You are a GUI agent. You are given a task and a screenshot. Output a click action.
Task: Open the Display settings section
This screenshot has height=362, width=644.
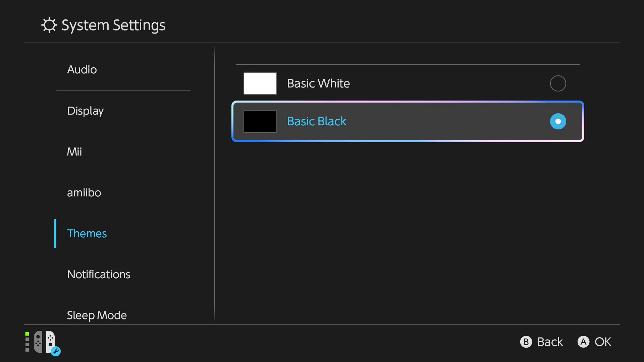(85, 111)
